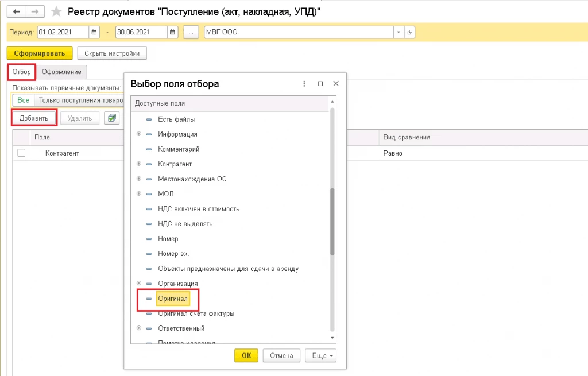588x376 pixels.
Task: Open the calendar for the end date 30.06.2021
Action: [x=172, y=32]
